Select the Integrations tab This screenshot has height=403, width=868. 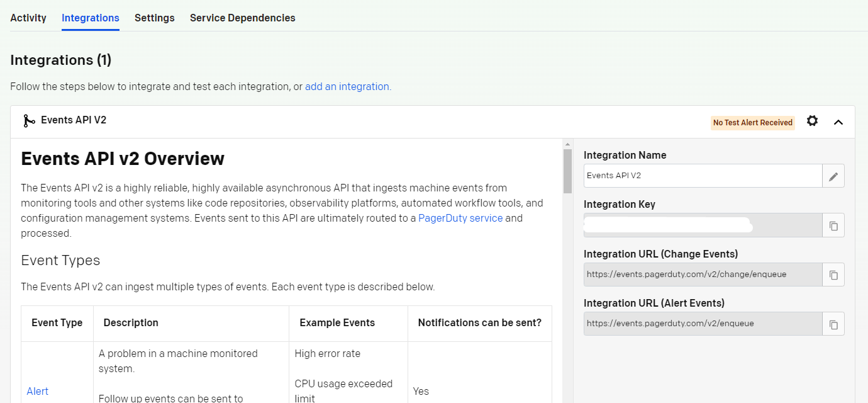point(91,18)
